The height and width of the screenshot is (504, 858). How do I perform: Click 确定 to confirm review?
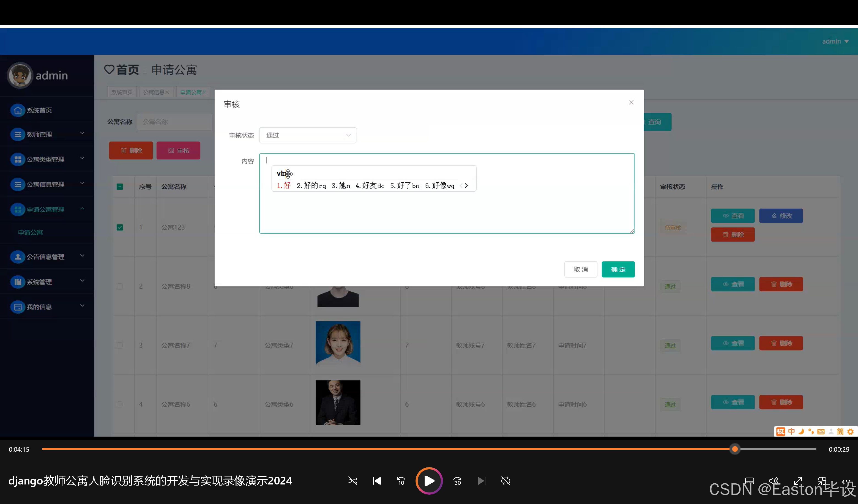[618, 270]
